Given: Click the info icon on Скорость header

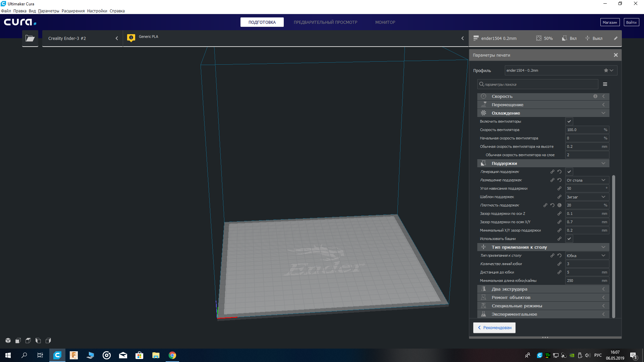Looking at the screenshot, I should click(595, 96).
